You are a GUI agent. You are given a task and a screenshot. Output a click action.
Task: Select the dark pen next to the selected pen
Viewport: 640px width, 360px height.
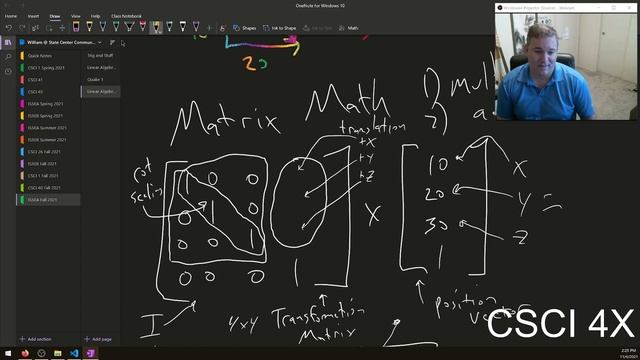pyautogui.click(x=169, y=27)
